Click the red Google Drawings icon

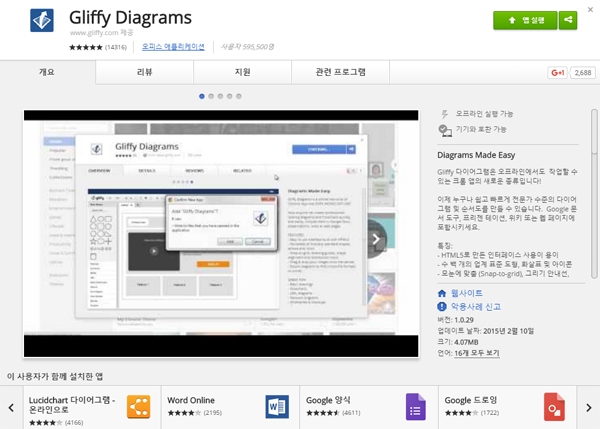(x=554, y=407)
